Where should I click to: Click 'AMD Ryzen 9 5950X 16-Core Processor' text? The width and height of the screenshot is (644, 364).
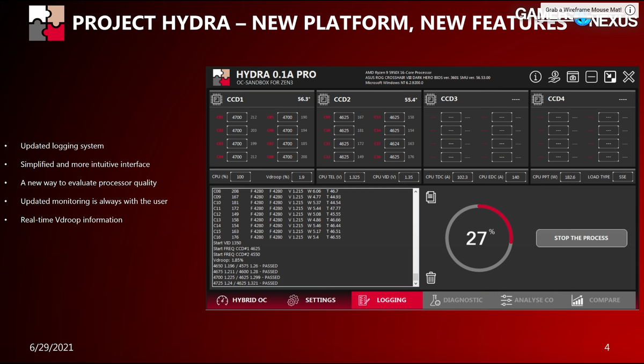pyautogui.click(x=398, y=72)
